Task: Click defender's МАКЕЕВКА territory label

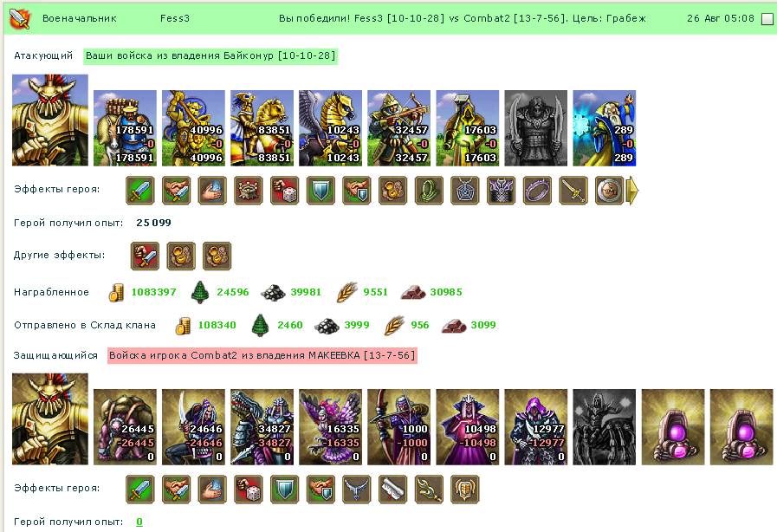Action: [x=262, y=355]
